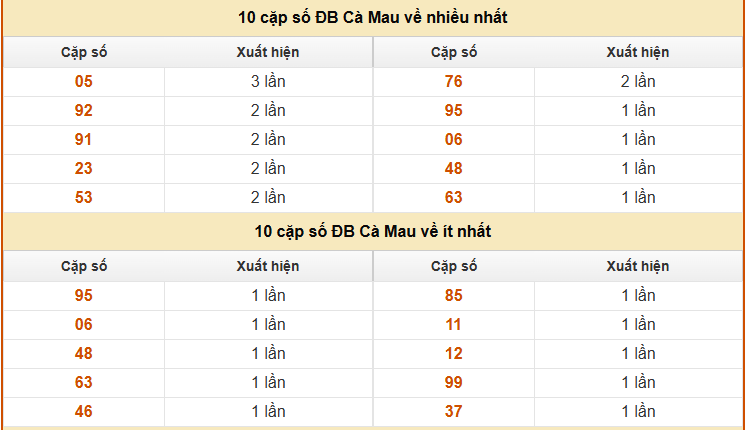Click '1 lần' next to number pair 46
Screen dimensions: 747x430
point(268,412)
